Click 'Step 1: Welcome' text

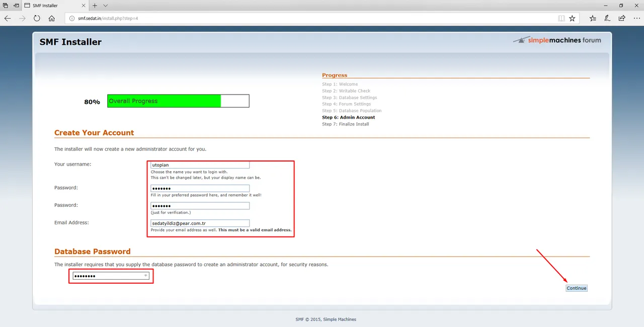(340, 85)
